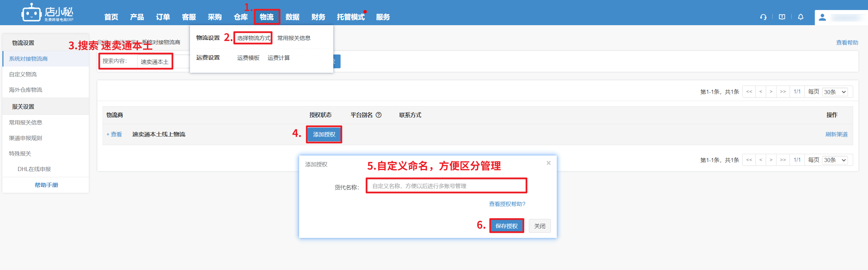Go to last page with top >> button

[783, 92]
